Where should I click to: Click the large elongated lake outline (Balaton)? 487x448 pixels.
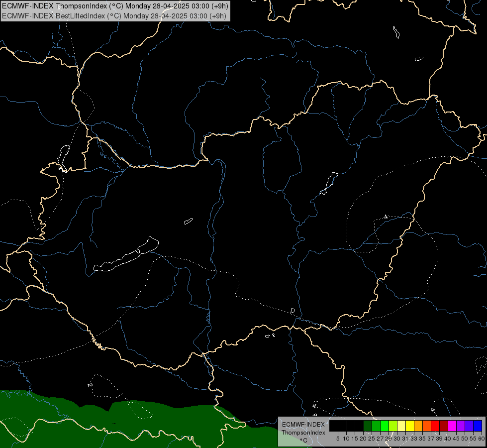click(x=126, y=255)
